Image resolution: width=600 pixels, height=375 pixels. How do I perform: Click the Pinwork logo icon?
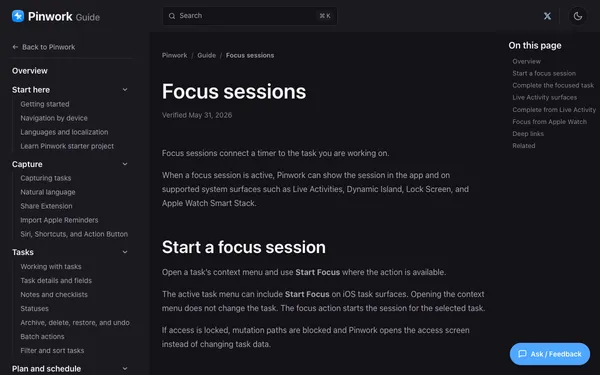[18, 16]
